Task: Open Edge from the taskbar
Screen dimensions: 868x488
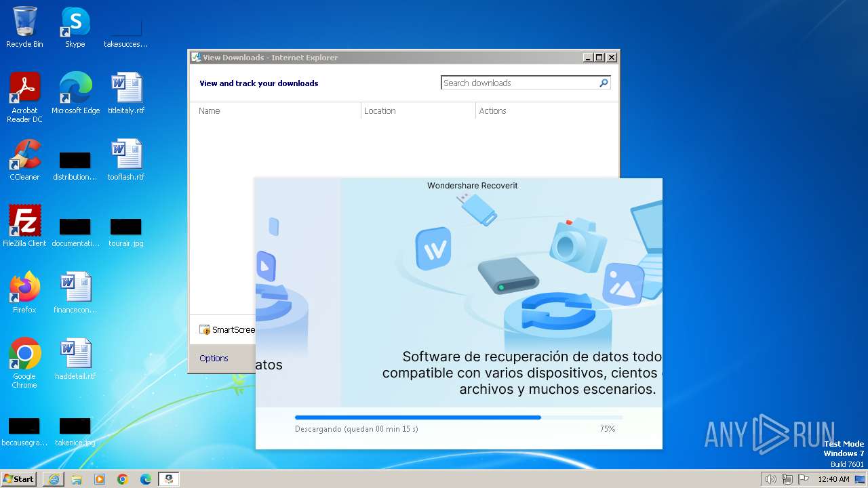Action: tap(146, 479)
